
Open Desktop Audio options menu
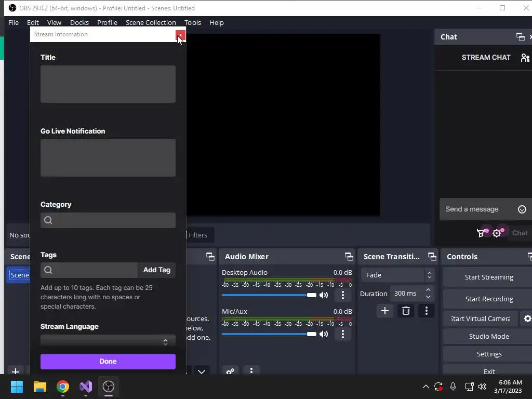pyautogui.click(x=343, y=295)
